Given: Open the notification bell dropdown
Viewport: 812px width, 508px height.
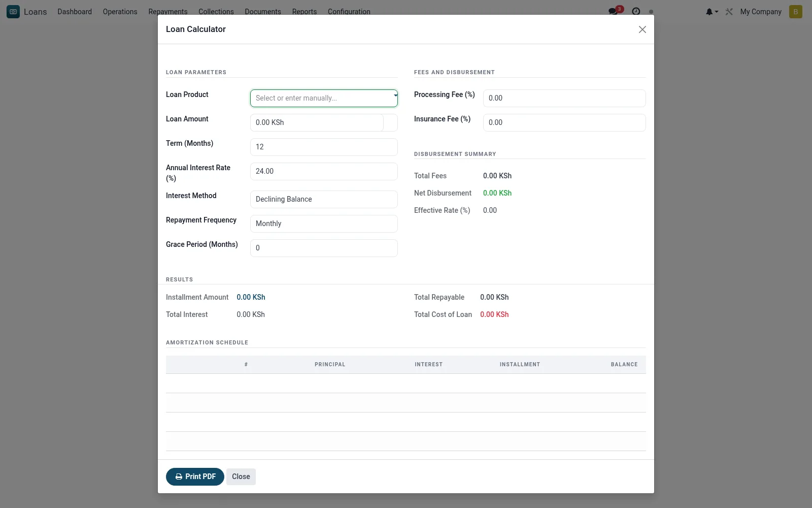Looking at the screenshot, I should point(712,11).
